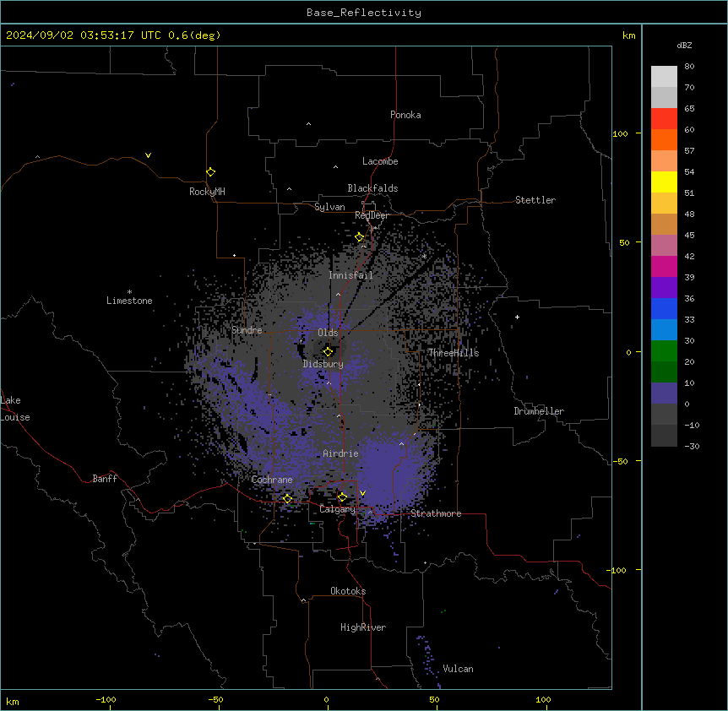The height and width of the screenshot is (711, 728).
Task: Pick the light gray 70–80 dBZ legend swatch
Action: [x=664, y=76]
